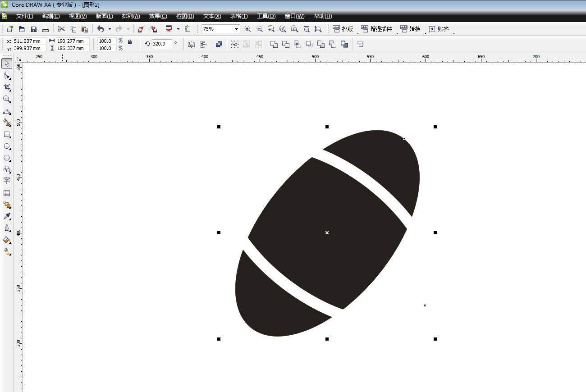Screen dimensions: 586x392
Task: Open the 效果(C) menu
Action: click(x=158, y=16)
